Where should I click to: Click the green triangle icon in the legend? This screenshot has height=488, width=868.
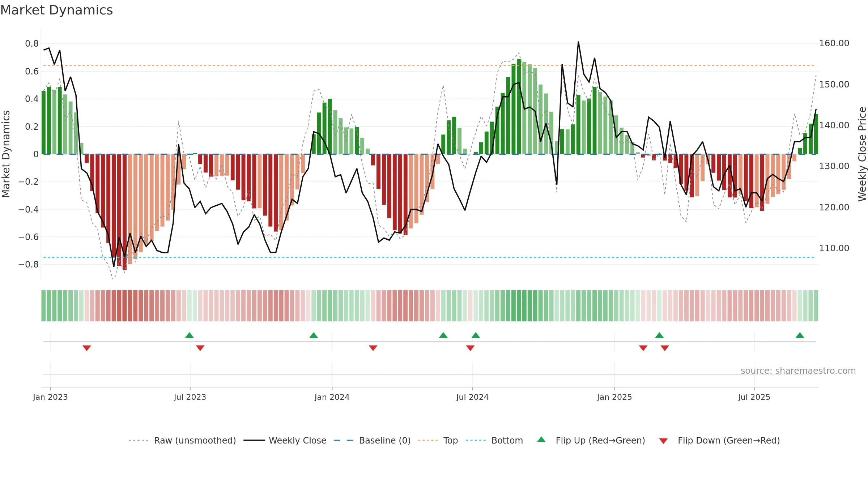tap(541, 440)
